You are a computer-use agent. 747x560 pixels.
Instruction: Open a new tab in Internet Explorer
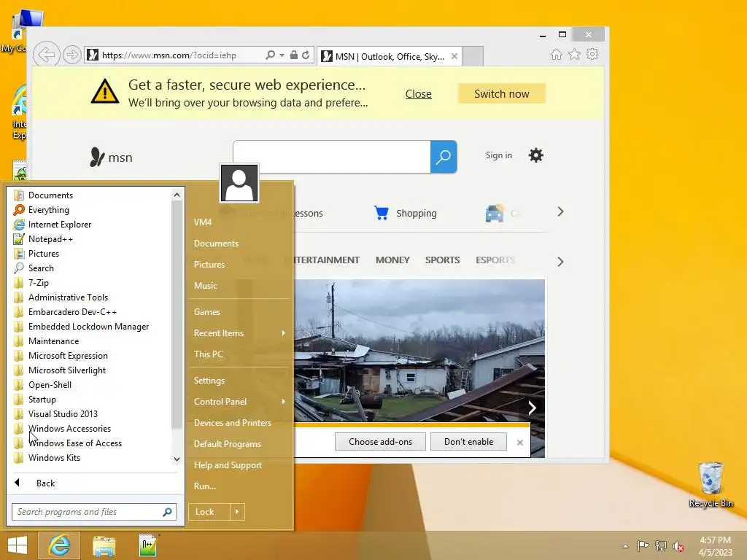pyautogui.click(x=473, y=56)
